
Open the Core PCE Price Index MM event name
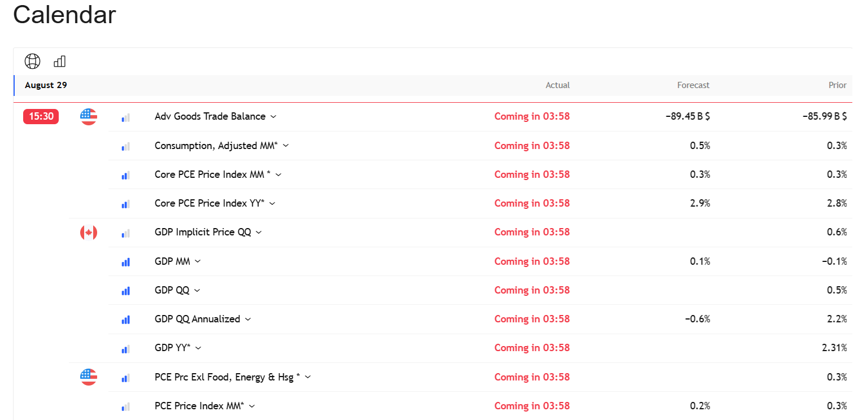coord(212,174)
